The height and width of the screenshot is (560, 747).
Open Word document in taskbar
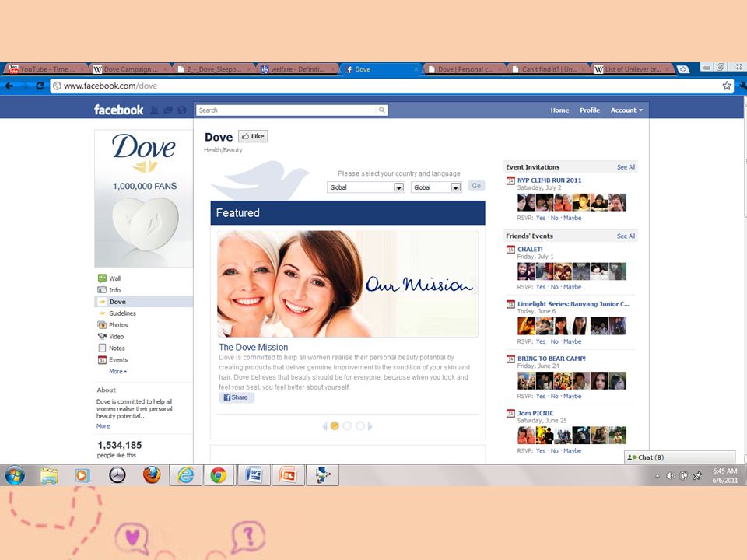[254, 474]
